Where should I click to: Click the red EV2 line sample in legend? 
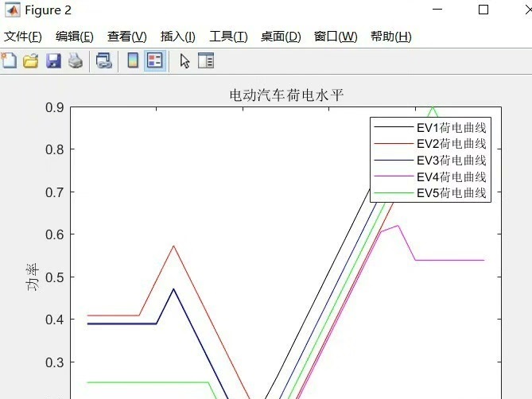[x=394, y=144]
